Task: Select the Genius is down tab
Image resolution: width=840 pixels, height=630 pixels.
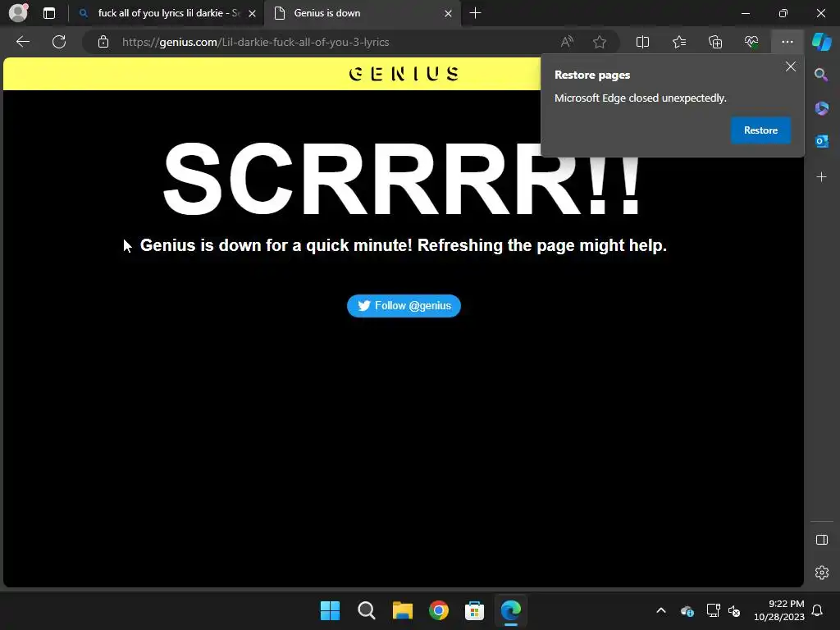Action: pos(362,13)
